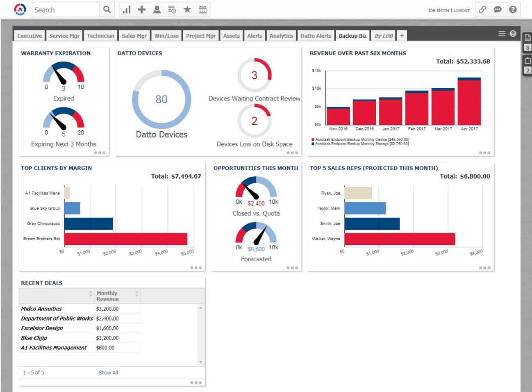Screen dimensions: 532x392
Task: Open the dashboard hamburger menu
Action: [502, 33]
